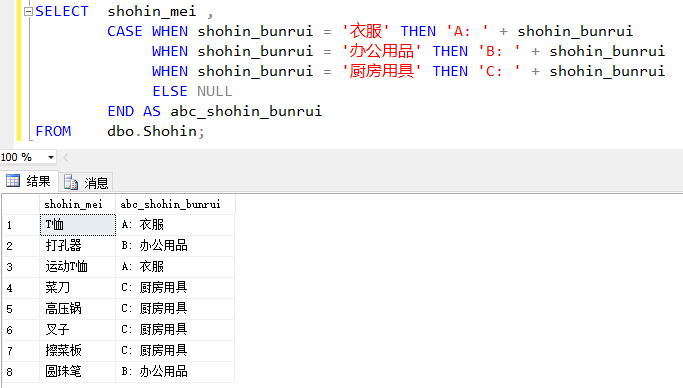Select the cell 运动T恤
This screenshot has width=683, height=388.
click(78, 267)
